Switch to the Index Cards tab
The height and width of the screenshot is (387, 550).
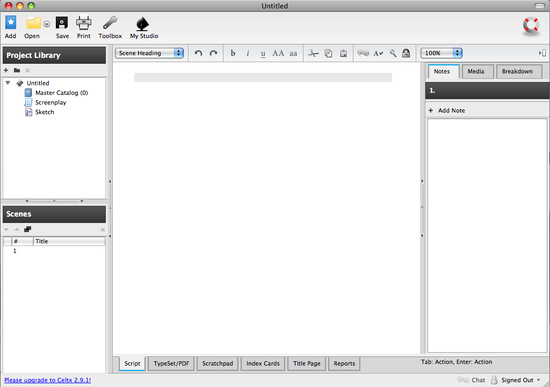point(263,363)
